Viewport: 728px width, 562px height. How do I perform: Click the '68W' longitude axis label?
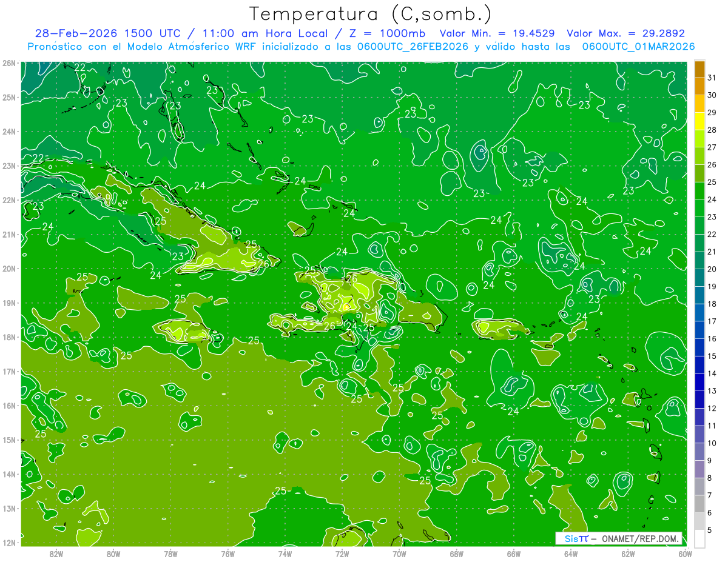point(457,554)
